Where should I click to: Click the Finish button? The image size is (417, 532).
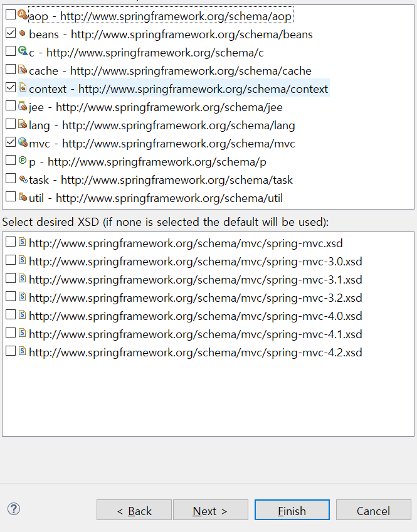coord(292,510)
